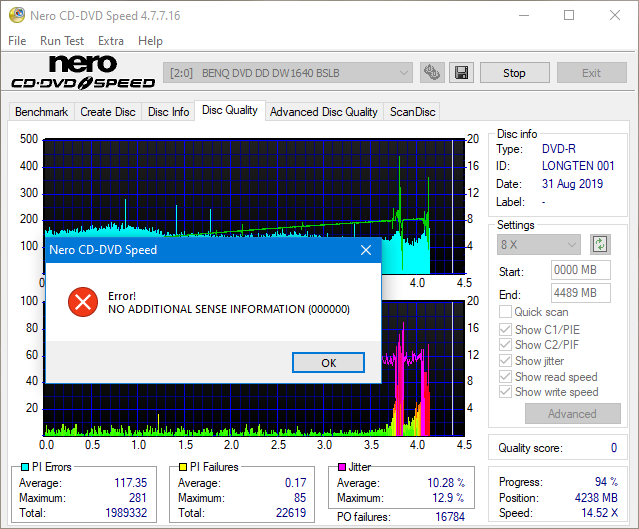Open the Help menu
This screenshot has height=529, width=639.
coord(150,41)
